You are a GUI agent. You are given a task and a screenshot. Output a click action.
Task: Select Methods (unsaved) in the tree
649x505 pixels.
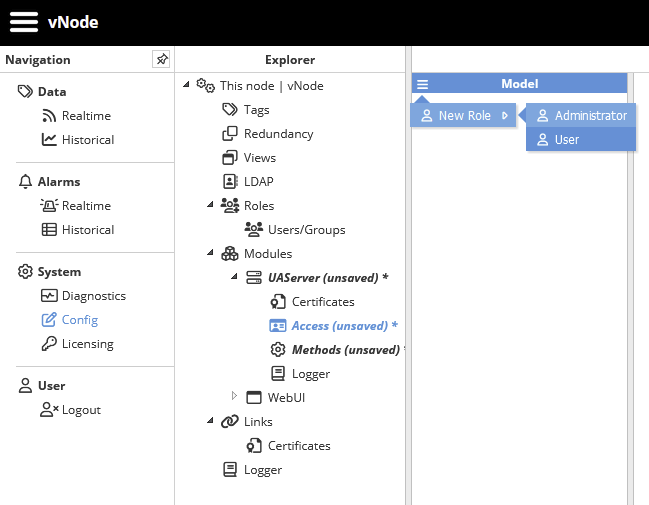tap(345, 350)
